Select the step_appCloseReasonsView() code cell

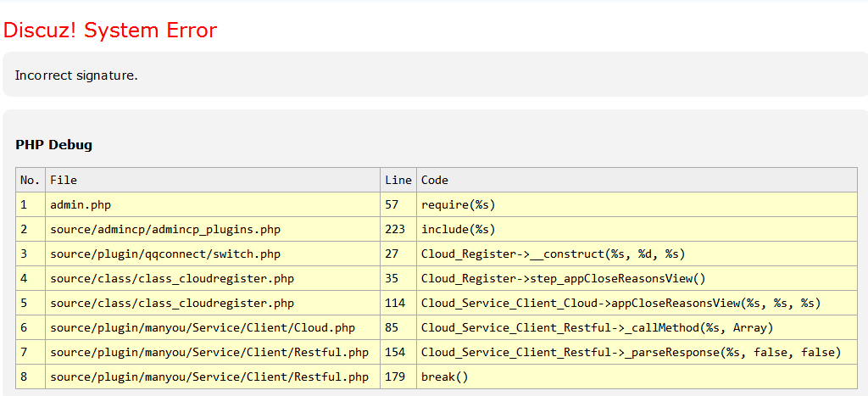pyautogui.click(x=563, y=278)
